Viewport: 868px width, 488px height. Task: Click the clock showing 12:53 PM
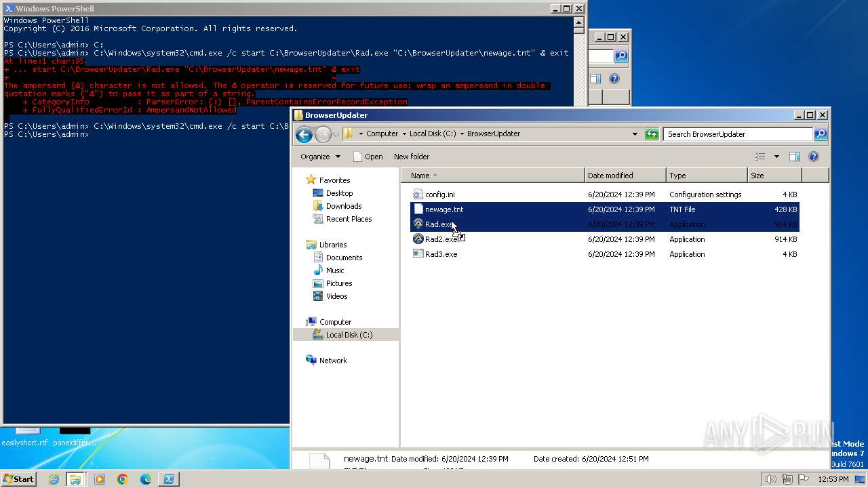pyautogui.click(x=833, y=479)
